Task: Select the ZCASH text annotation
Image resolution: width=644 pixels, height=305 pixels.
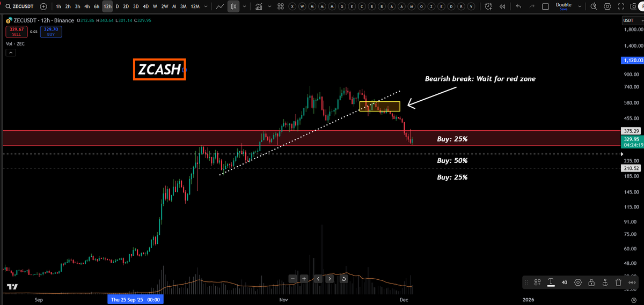Action: 159,70
